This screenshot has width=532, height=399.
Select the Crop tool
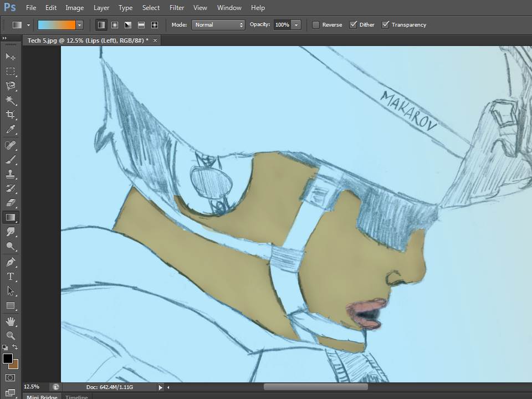pyautogui.click(x=11, y=115)
